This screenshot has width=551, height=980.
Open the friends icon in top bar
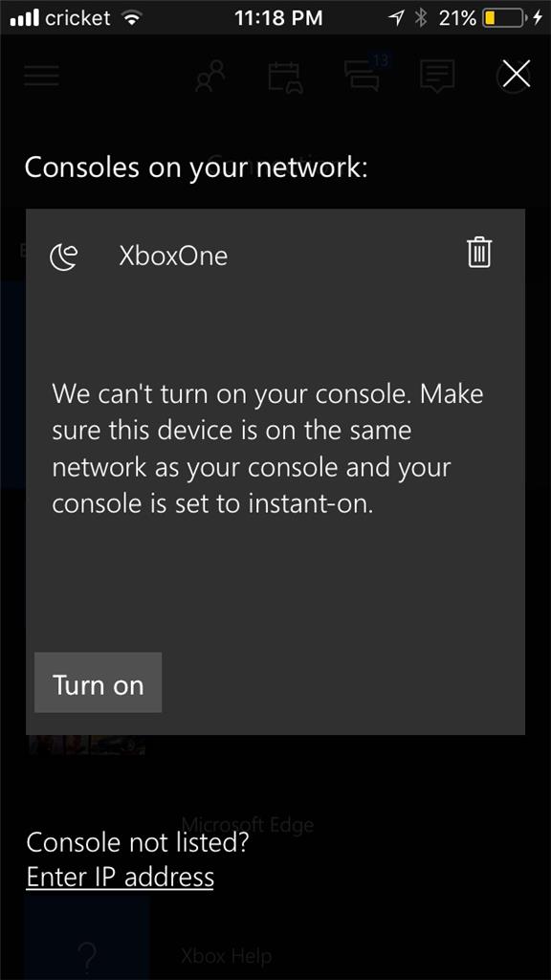210,77
